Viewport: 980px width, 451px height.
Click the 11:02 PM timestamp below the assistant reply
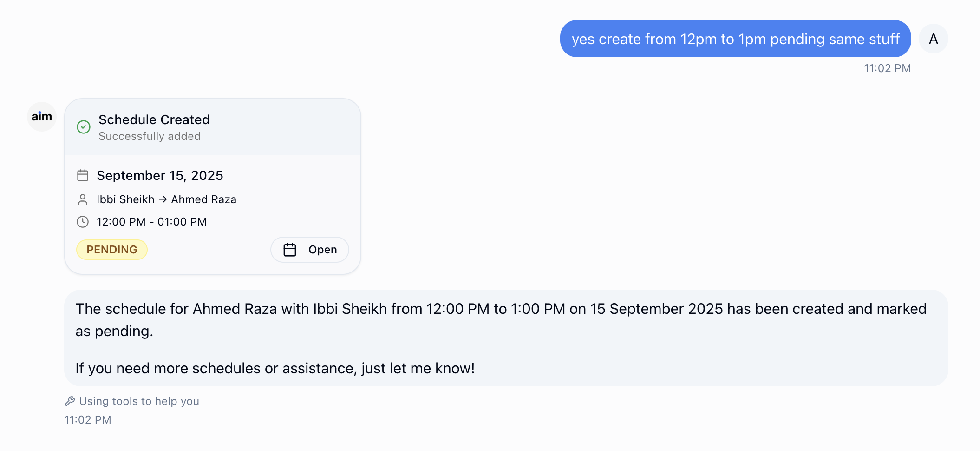[87, 419]
